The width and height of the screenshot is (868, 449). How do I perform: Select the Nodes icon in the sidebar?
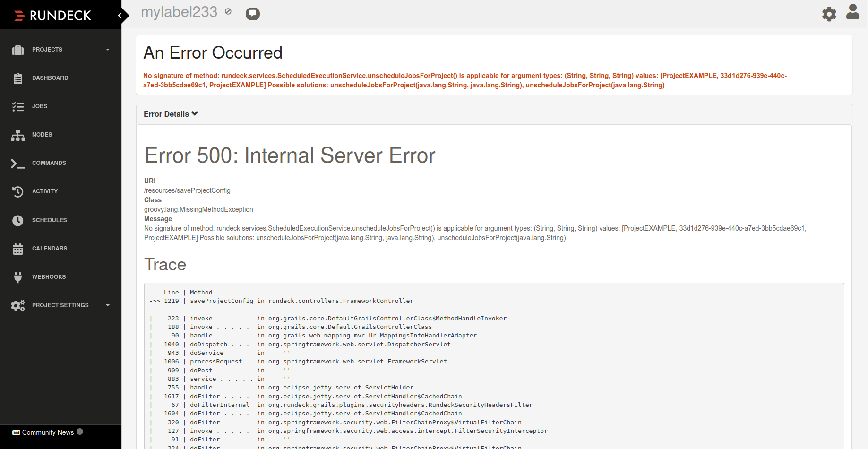coord(18,135)
